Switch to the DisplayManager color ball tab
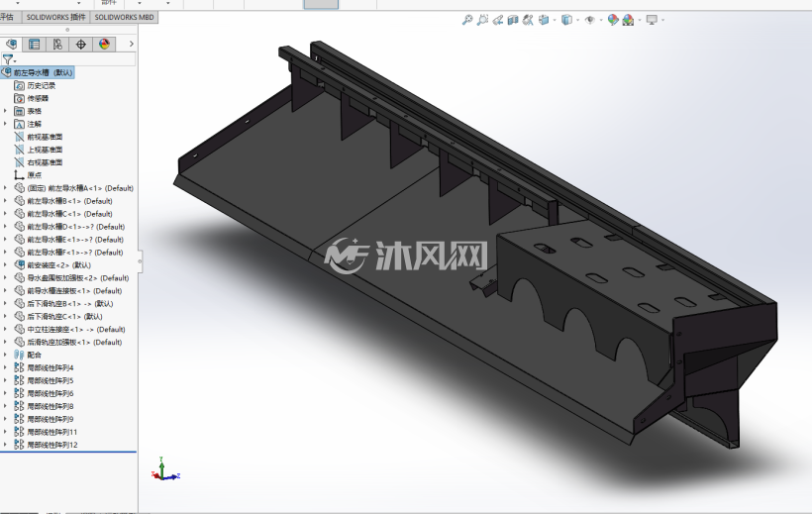812x514 pixels. tap(104, 44)
